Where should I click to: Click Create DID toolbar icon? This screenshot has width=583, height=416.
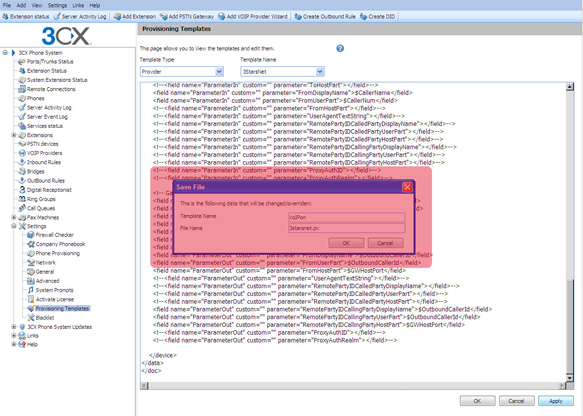click(363, 16)
